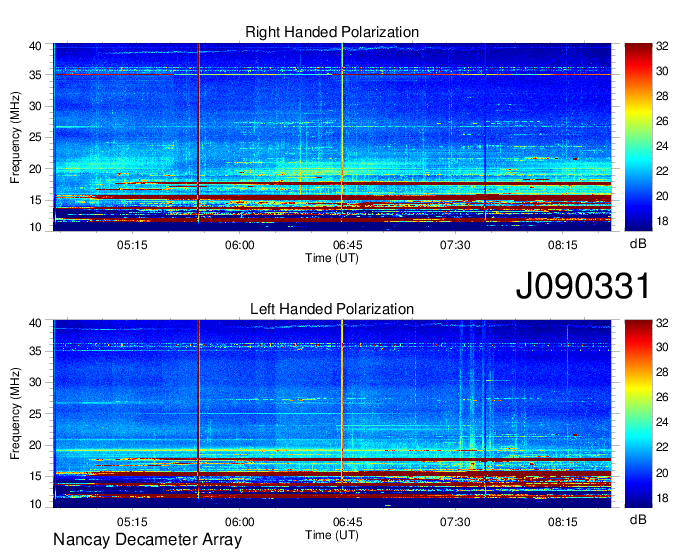Click the 25 MHz tick of Right Handed plot

point(36,137)
